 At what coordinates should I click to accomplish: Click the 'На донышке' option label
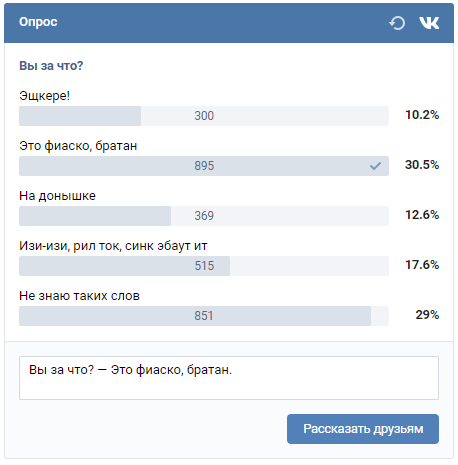pyautogui.click(x=57, y=196)
